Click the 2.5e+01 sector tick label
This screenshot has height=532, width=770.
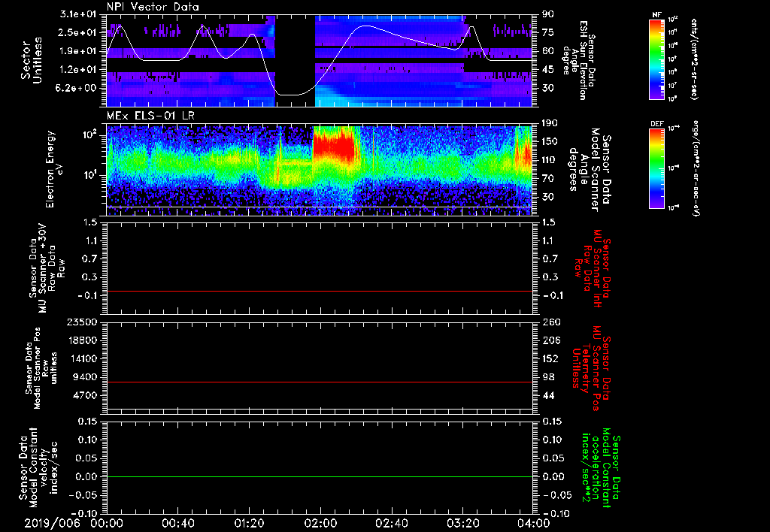click(78, 32)
